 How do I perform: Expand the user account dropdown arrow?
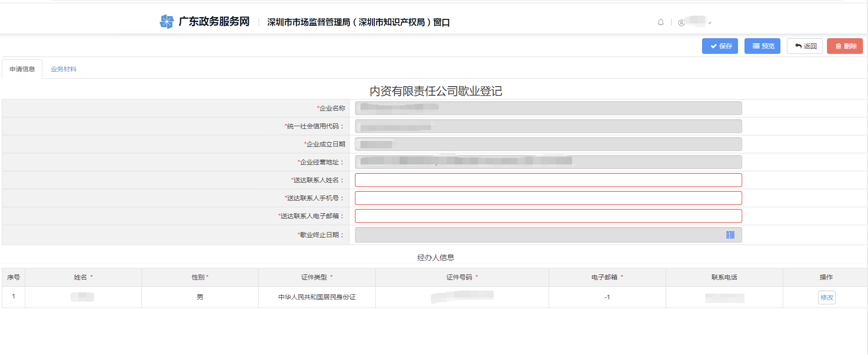click(710, 23)
